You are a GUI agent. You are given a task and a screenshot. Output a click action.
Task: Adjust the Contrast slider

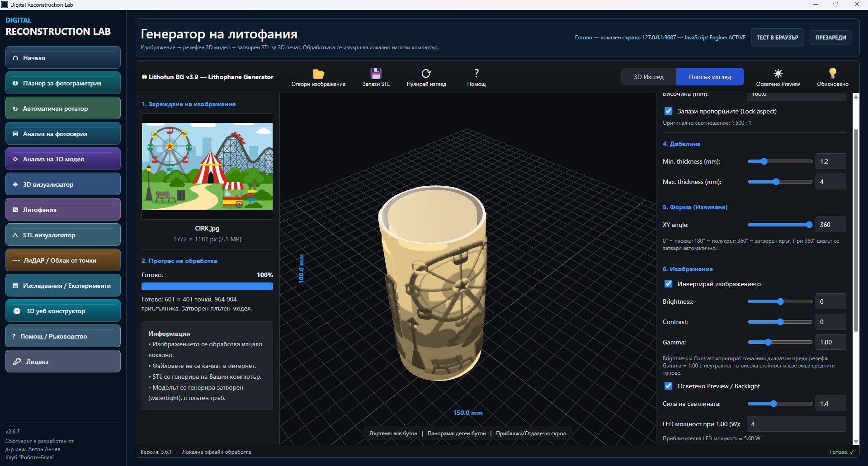[780, 322]
